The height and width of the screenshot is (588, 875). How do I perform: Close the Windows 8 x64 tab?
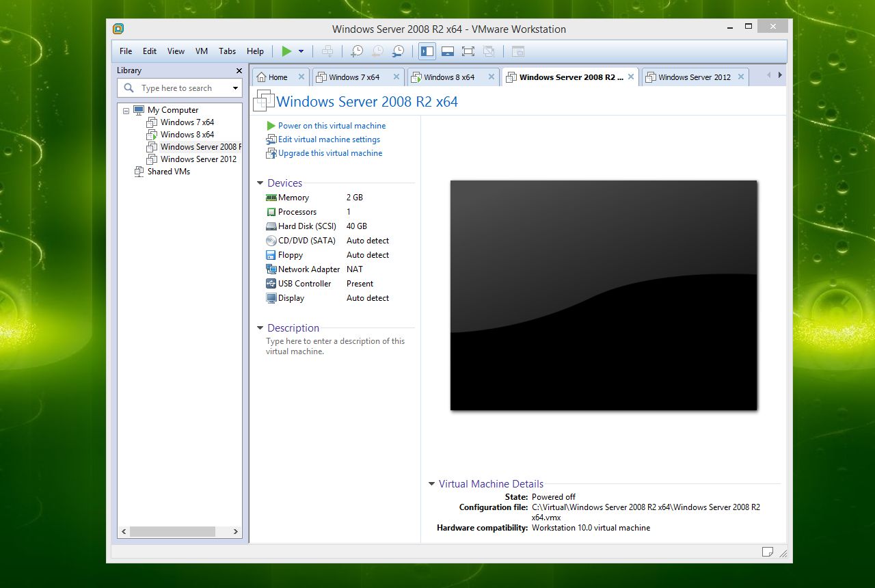493,77
